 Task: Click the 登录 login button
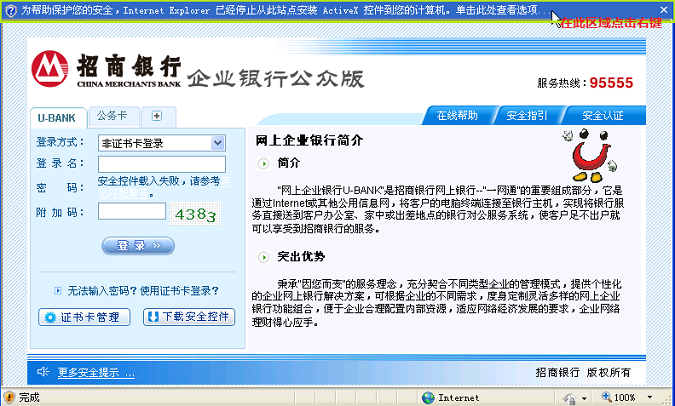pos(138,246)
